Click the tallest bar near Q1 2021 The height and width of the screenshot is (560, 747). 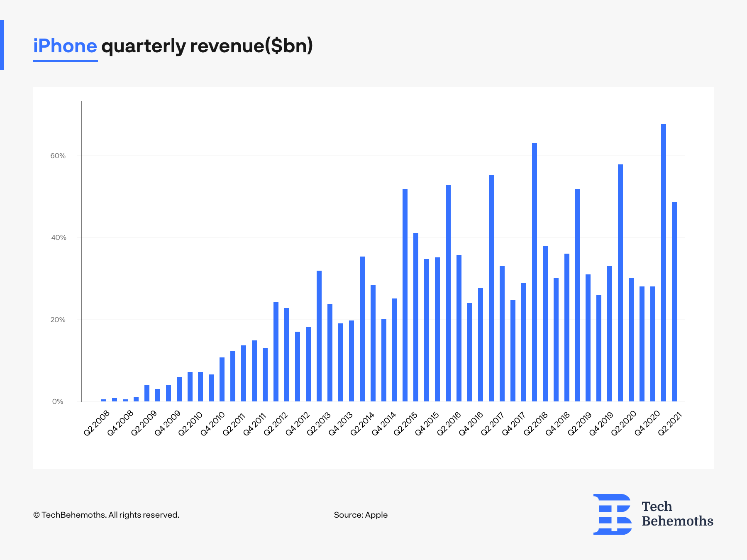point(664,263)
